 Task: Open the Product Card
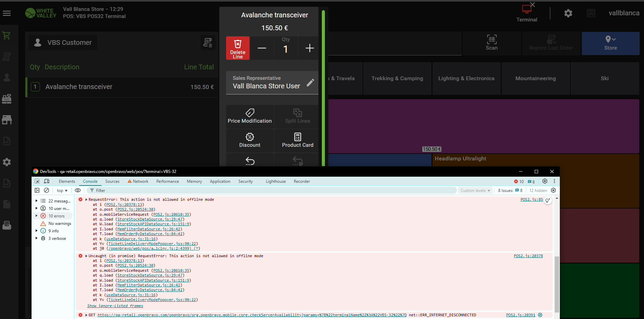point(298,141)
